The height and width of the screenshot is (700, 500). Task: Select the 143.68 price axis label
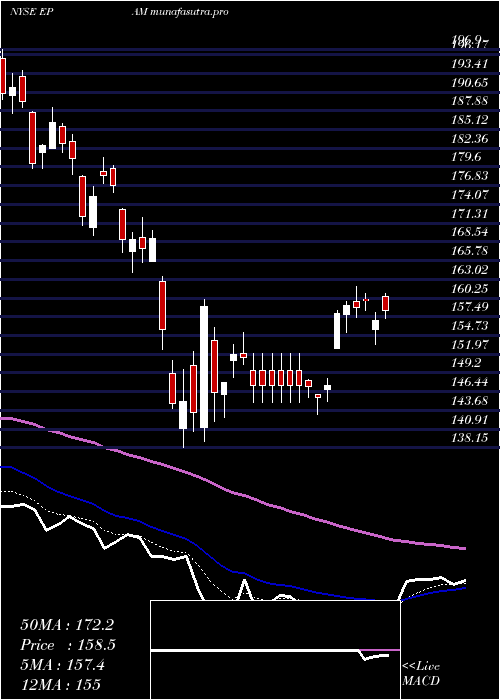tap(469, 400)
